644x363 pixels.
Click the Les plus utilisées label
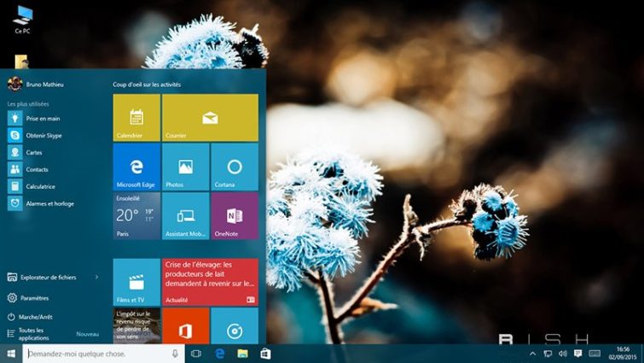click(28, 104)
